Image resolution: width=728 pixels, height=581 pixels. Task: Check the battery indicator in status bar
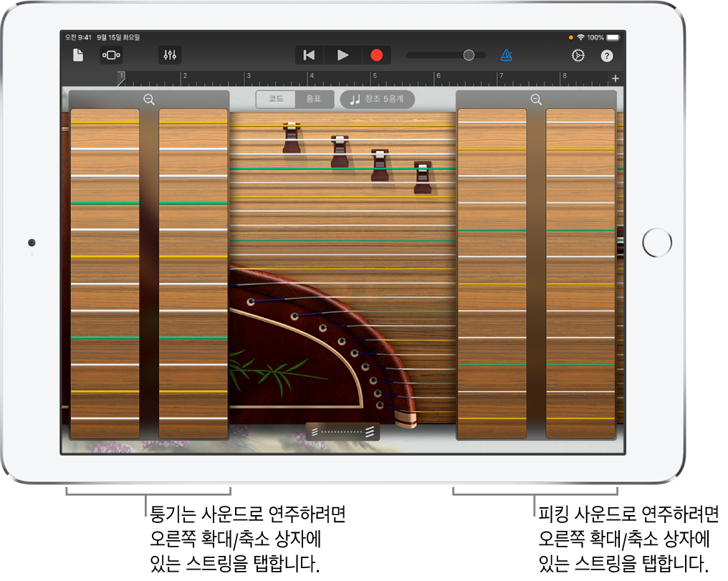point(613,37)
